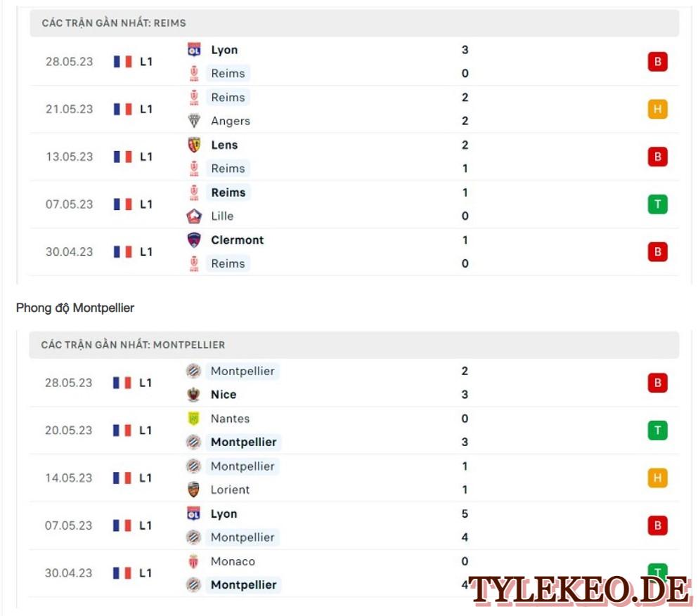
Task: Open the Clermont team name link
Action: 238,240
